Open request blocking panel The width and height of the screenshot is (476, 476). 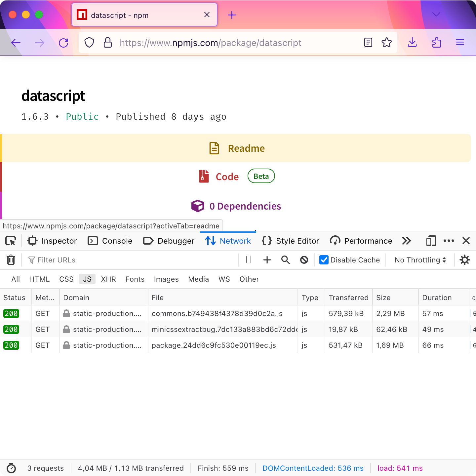click(x=304, y=260)
